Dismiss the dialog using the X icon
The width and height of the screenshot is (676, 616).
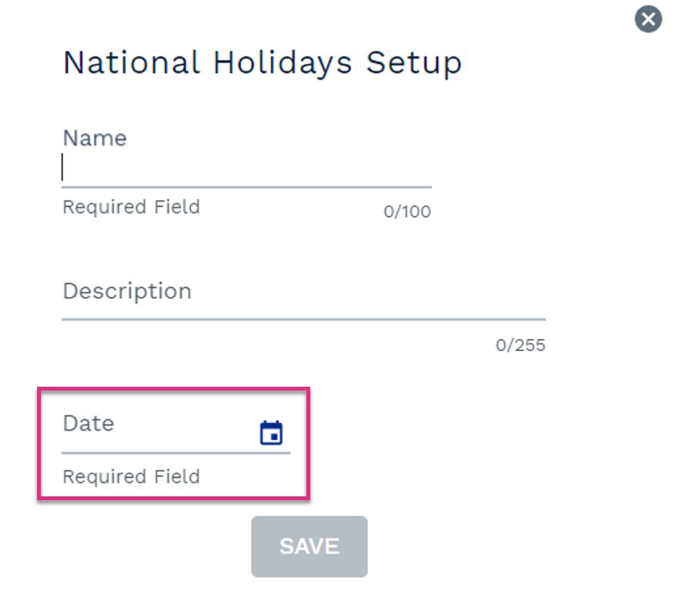click(648, 19)
